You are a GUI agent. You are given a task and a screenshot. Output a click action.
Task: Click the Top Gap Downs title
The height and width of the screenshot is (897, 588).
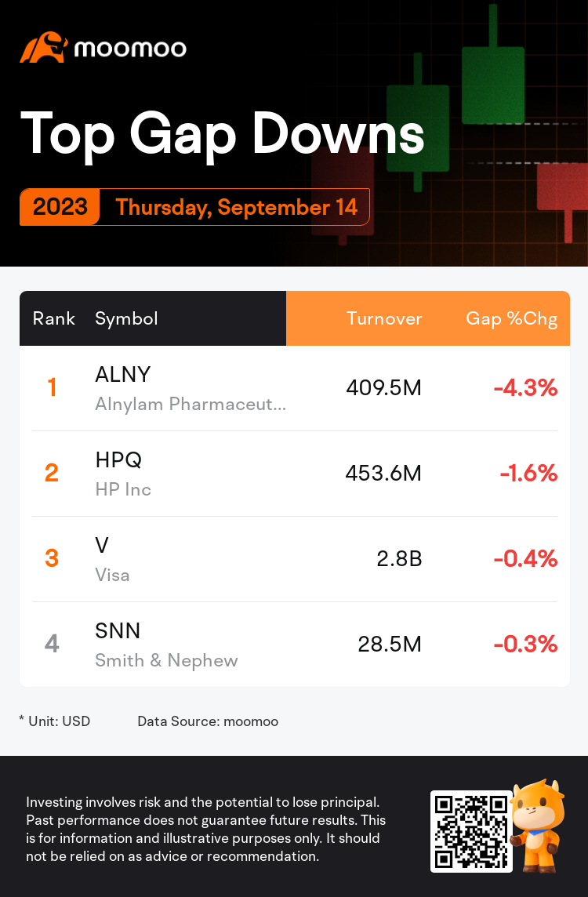click(x=223, y=134)
